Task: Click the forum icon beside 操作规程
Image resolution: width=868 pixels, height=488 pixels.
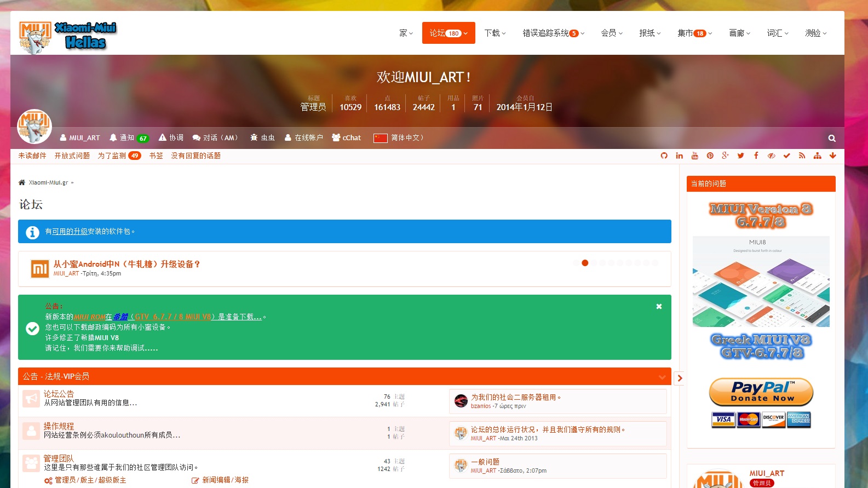Action: [x=31, y=431]
